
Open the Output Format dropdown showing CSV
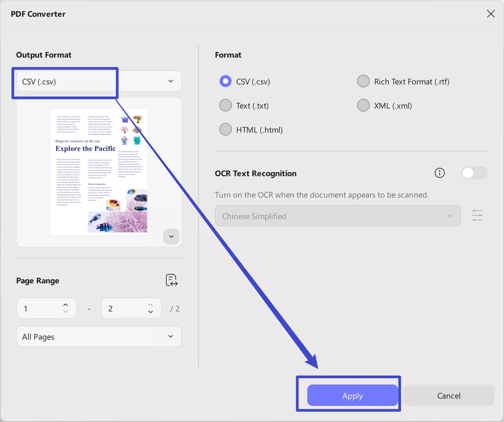point(99,81)
